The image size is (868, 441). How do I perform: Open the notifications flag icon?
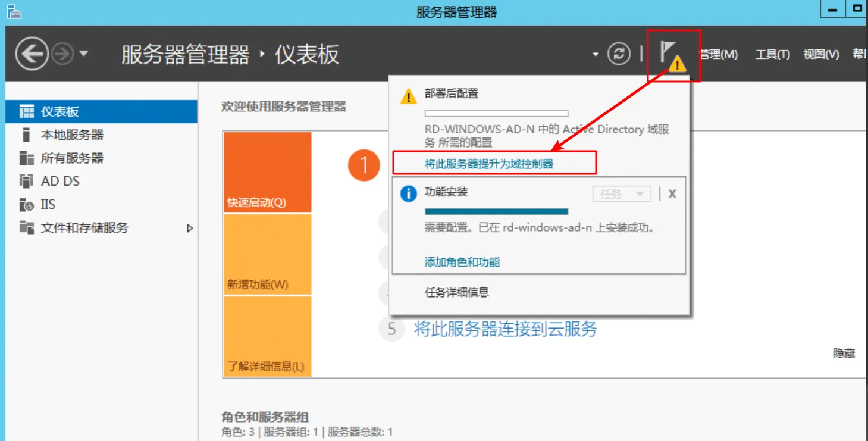673,56
